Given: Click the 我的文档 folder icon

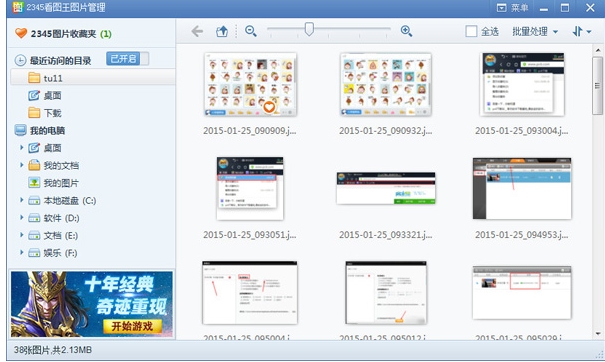Looking at the screenshot, I should coord(34,165).
